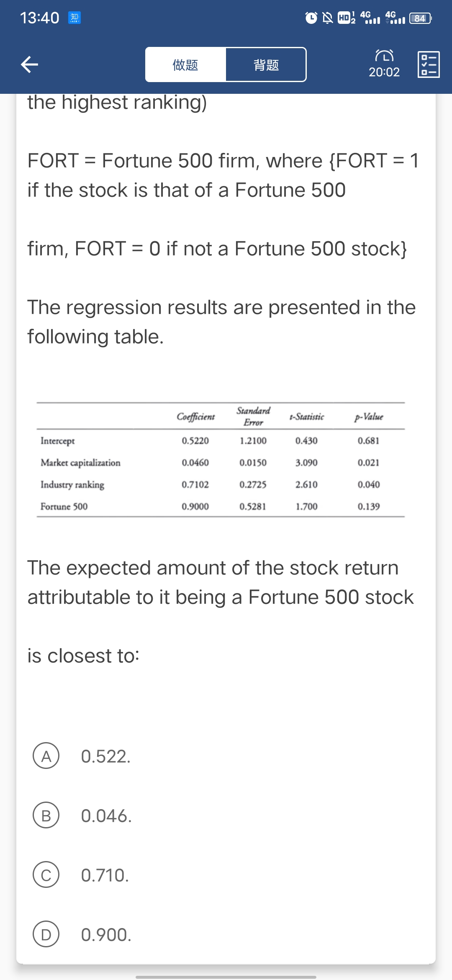Tap the muted notification bell icon

click(x=328, y=18)
